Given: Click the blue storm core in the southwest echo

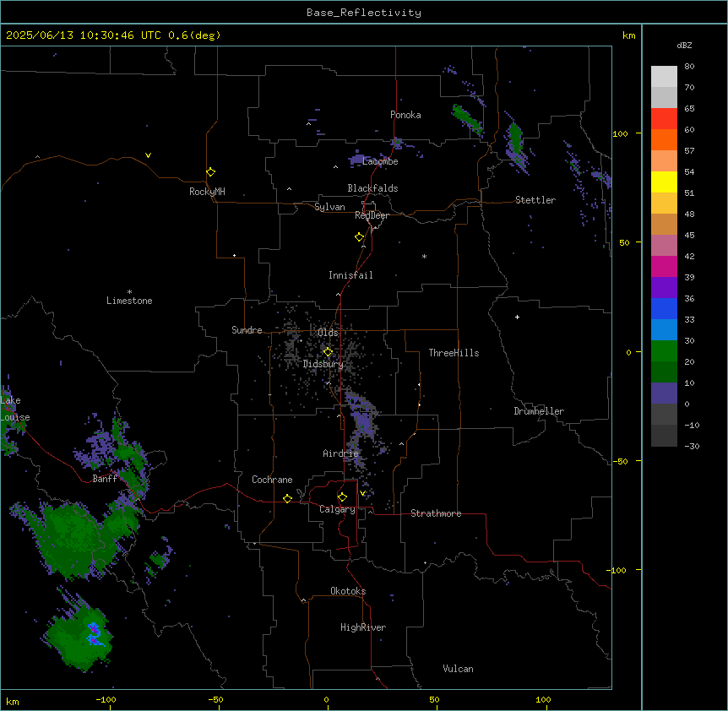Looking at the screenshot, I should 95,634.
